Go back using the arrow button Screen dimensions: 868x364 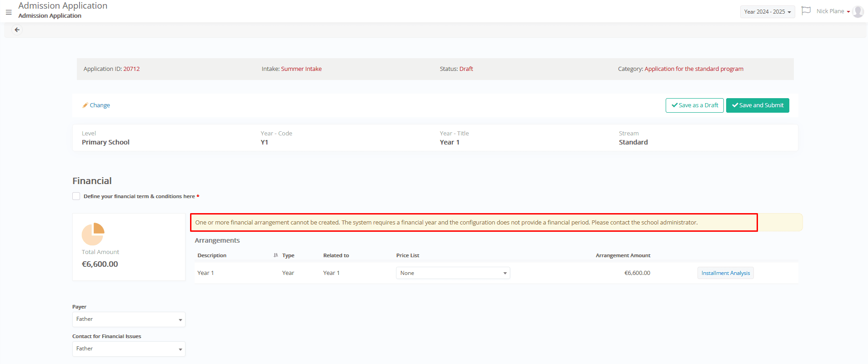[17, 30]
